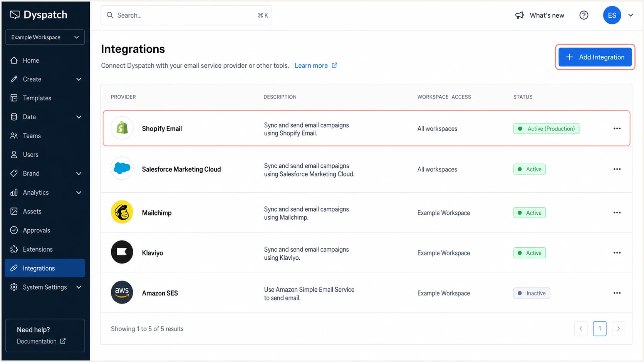Click the Integrations link icon
Viewport: 644px width, 362px height.
[14, 268]
